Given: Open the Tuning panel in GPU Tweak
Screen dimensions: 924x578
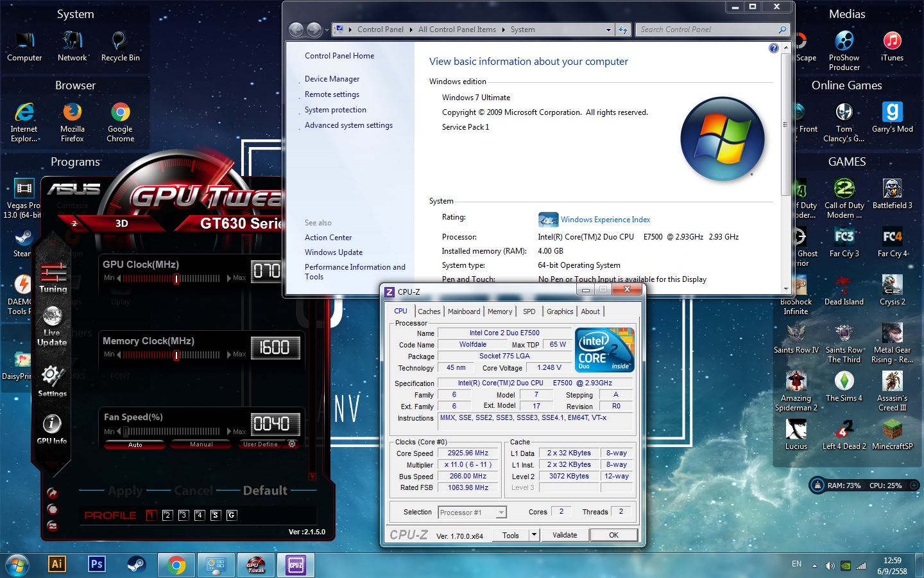Looking at the screenshot, I should click(x=53, y=275).
